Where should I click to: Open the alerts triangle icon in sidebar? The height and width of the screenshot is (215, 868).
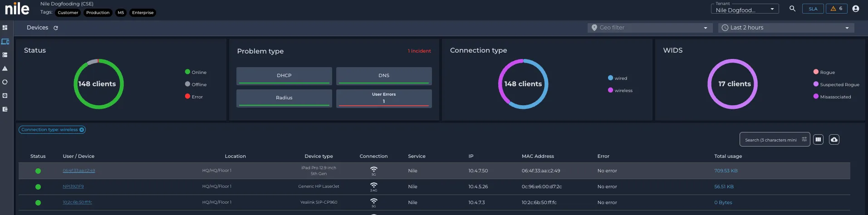[5, 68]
